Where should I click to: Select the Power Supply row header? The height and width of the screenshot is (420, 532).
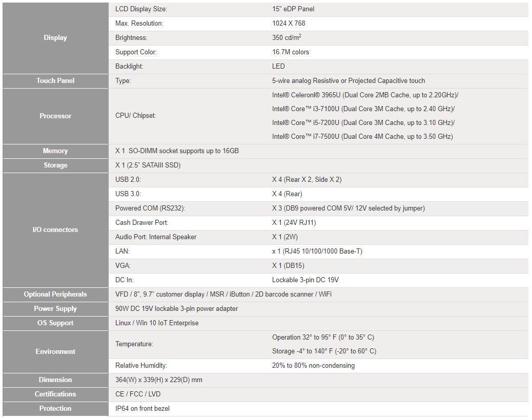[x=55, y=309]
